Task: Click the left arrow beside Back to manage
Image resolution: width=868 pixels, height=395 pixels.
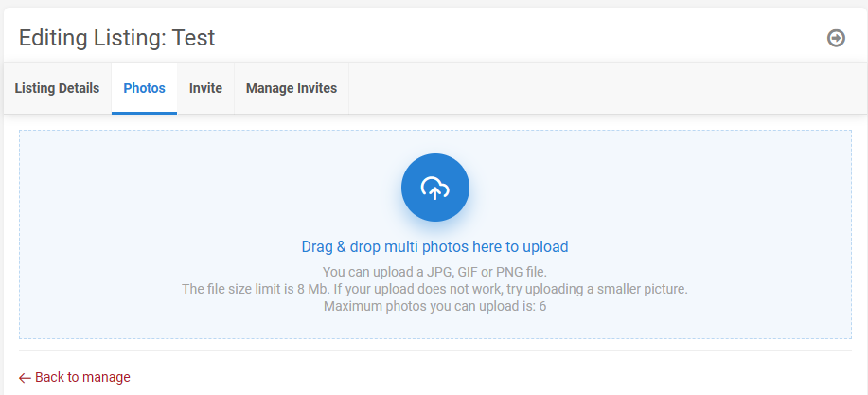Action: coord(26,377)
